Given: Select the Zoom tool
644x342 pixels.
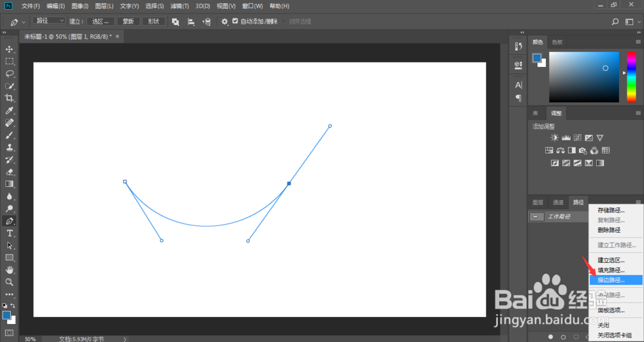Looking at the screenshot, I should (10, 282).
